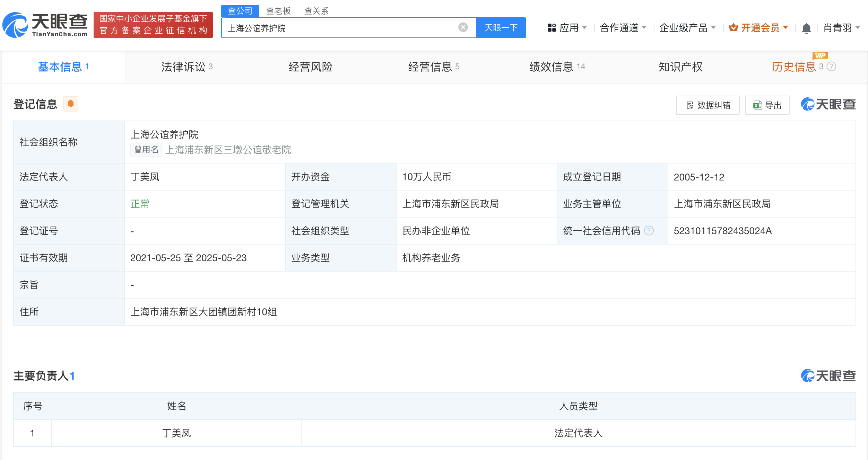868x460 pixels.
Task: Click the orange monitoring bell beside 登记信息
Action: pyautogui.click(x=71, y=104)
